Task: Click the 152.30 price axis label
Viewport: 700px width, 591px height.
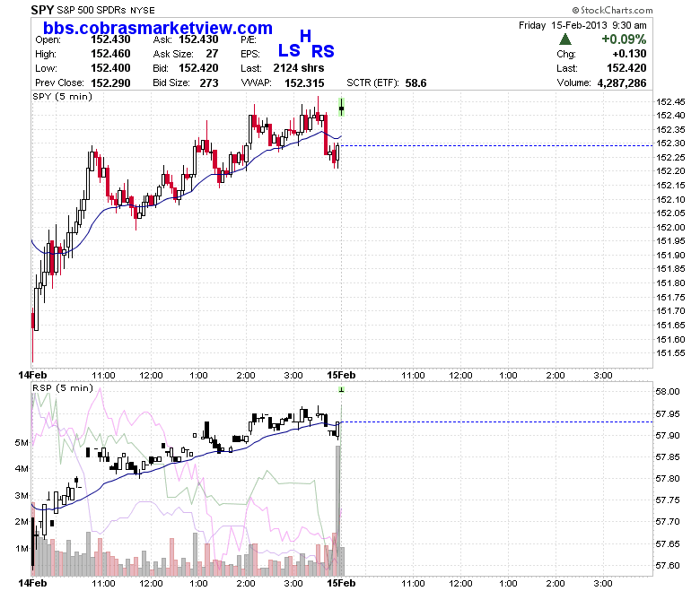Action: click(x=670, y=143)
